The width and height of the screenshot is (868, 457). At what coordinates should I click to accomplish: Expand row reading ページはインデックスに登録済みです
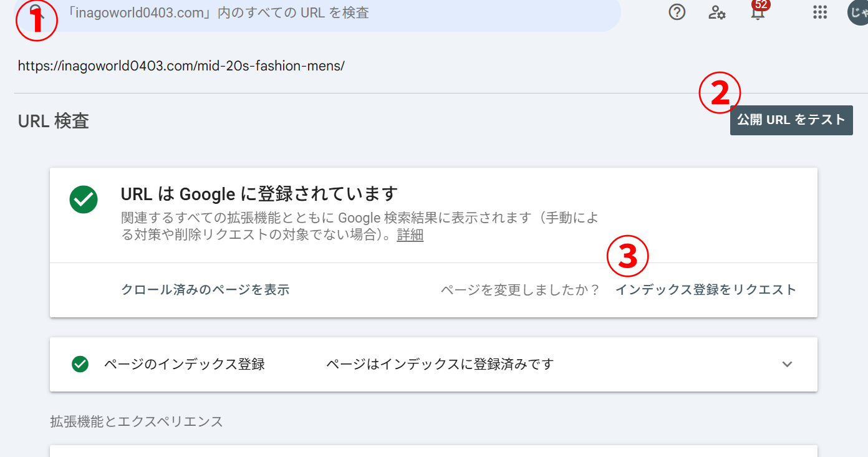coord(433,364)
